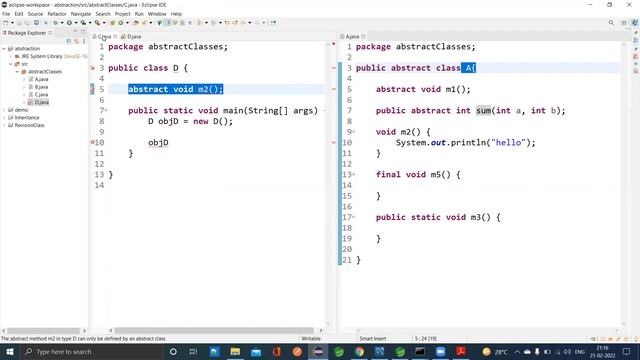Select the Inheritance project
Screen dimensions: 640x360
27,118
